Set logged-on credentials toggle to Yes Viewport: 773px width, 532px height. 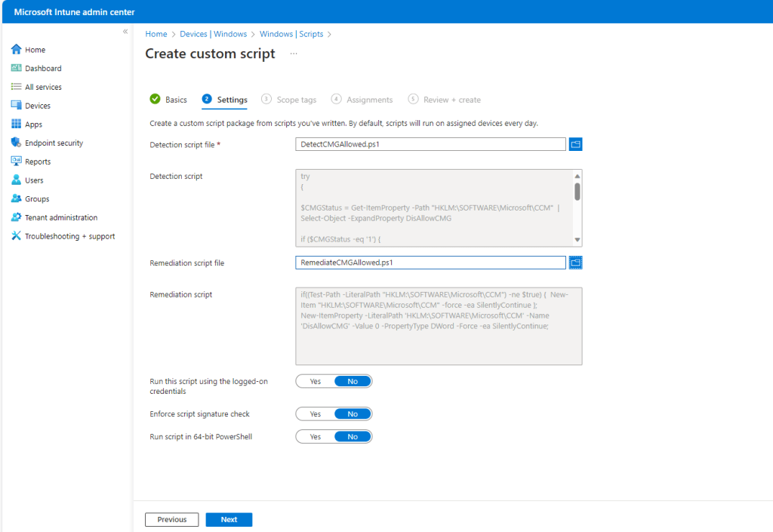[x=315, y=382]
